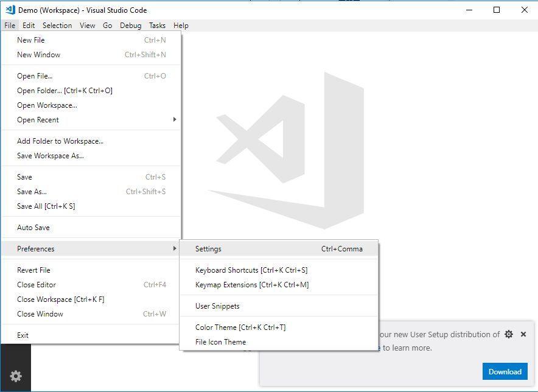The width and height of the screenshot is (538, 392).
Task: Select Open Workspace... menu entry
Action: point(91,105)
